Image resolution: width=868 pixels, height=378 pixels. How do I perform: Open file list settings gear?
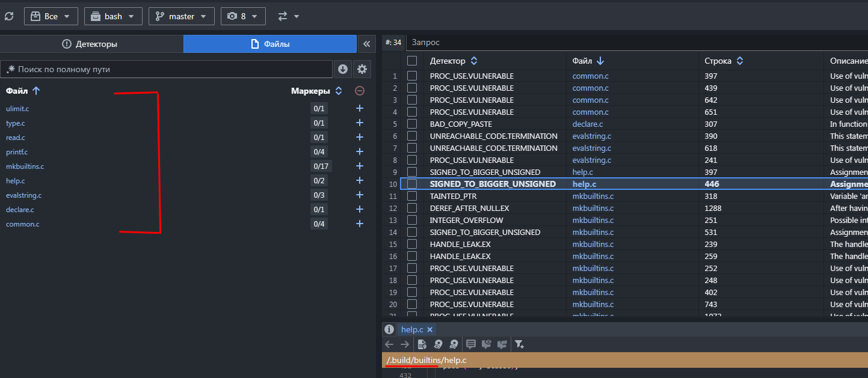[362, 69]
